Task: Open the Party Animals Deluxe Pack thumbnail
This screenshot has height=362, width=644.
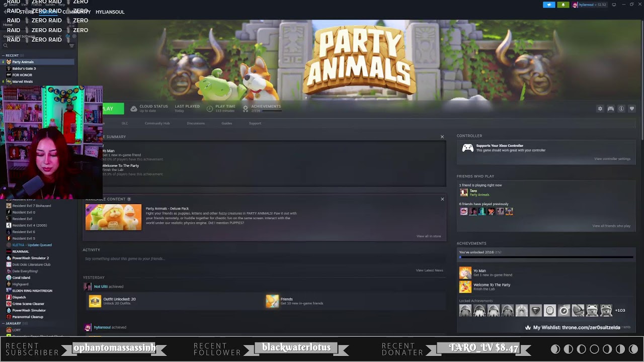Action: coord(114,217)
